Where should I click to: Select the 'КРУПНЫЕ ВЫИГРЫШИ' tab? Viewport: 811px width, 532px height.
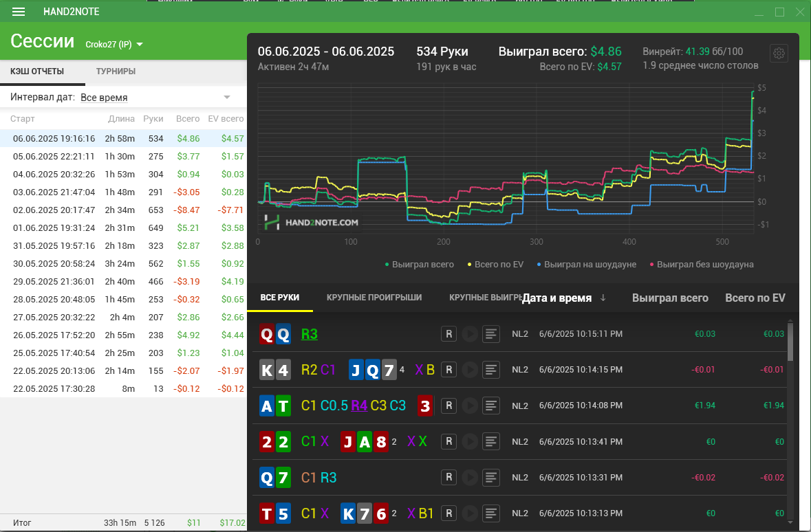pyautogui.click(x=485, y=298)
